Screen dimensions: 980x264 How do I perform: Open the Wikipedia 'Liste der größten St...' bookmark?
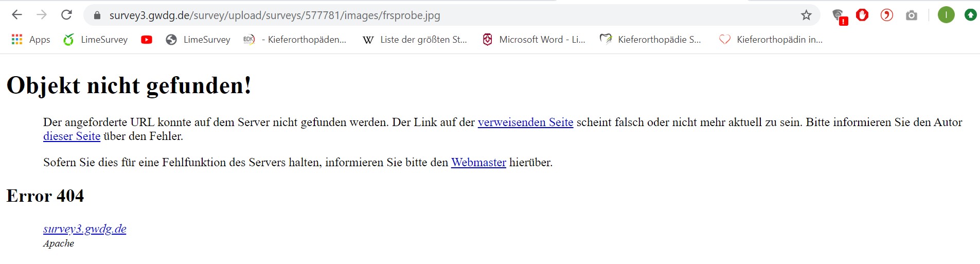click(x=415, y=40)
